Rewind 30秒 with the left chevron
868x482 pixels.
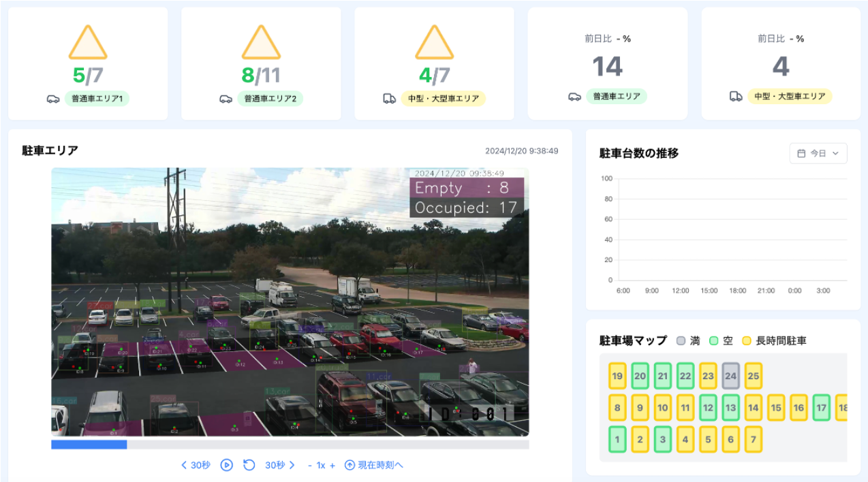[184, 465]
